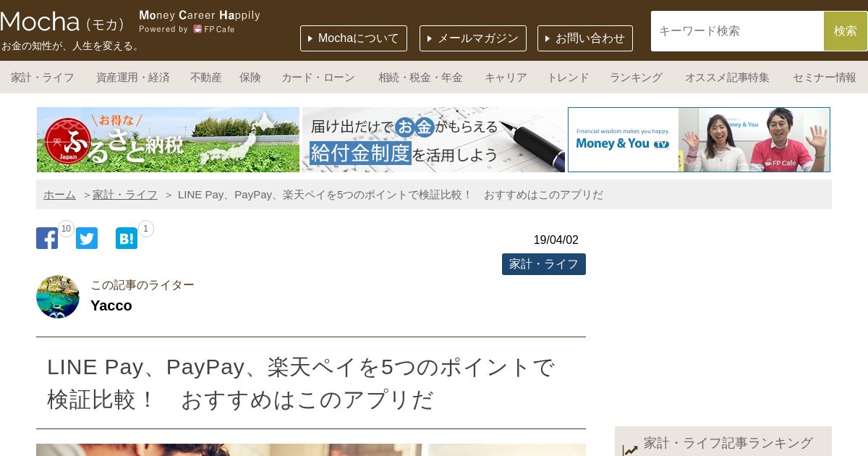Viewport: 868px width, 456px height.
Task: Go to 家計・ライフ breadcrumb link
Action: tap(125, 195)
